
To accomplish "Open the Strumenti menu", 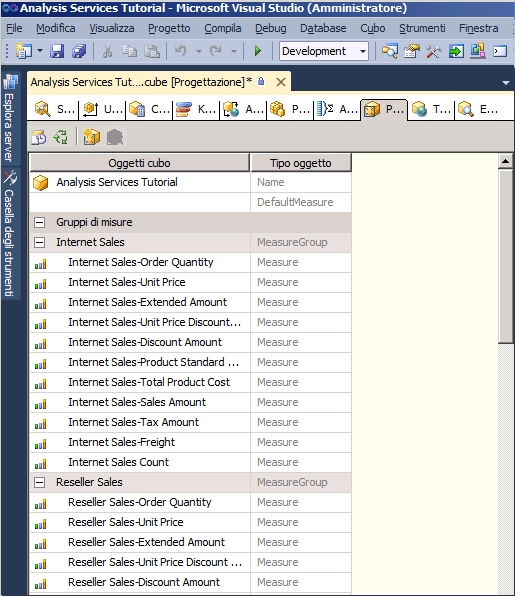I will [422, 28].
